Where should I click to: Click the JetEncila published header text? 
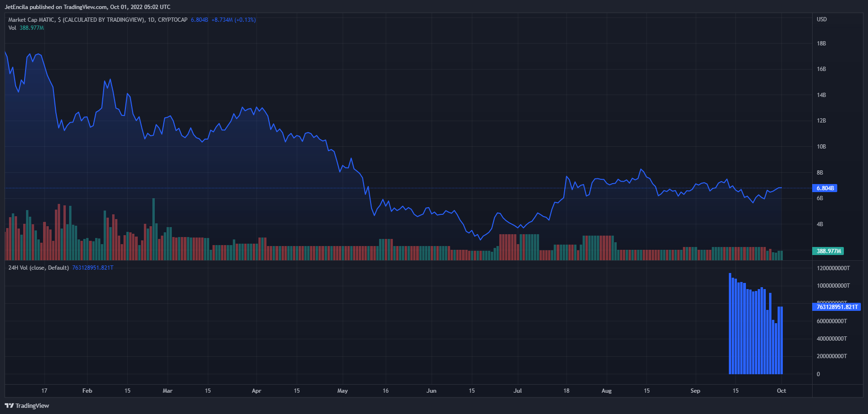click(87, 7)
